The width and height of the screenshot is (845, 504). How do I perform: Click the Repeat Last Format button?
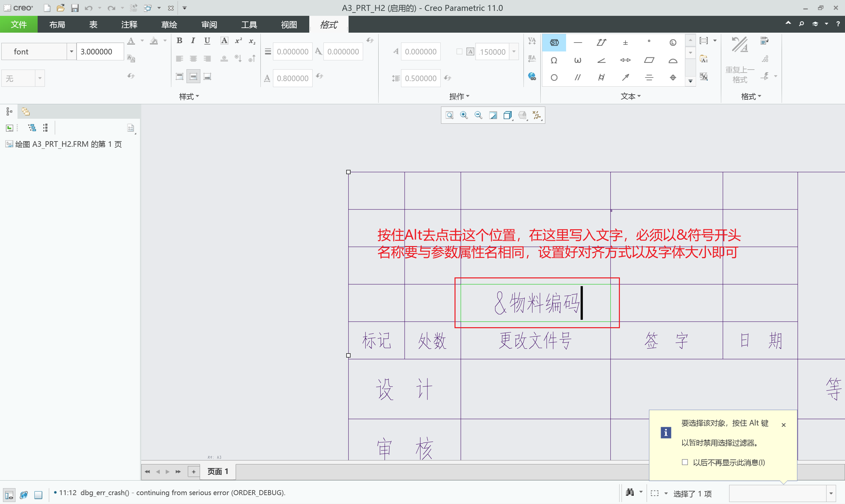click(x=740, y=60)
